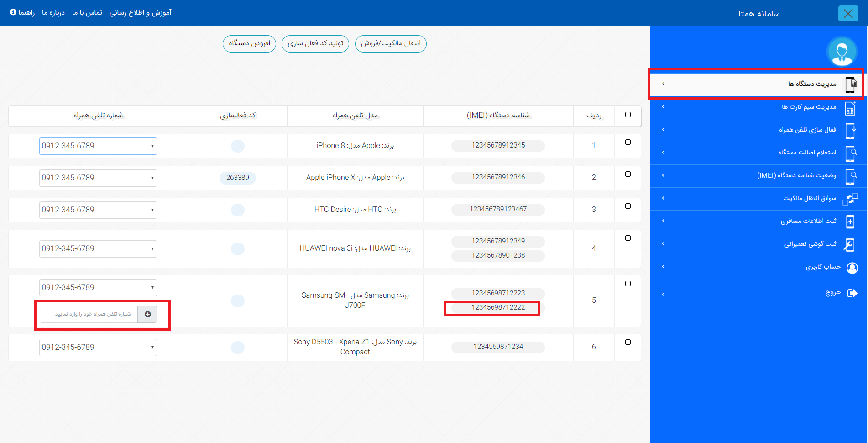Viewport: 868px width, 443px height.
Task: Click the info icon beside راهنما
Action: [13, 12]
